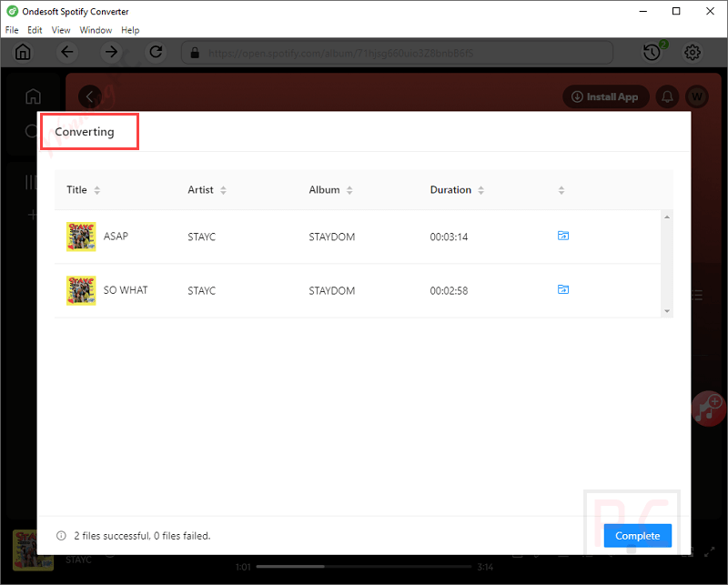728x585 pixels.
Task: Maximize the Ondesoft window
Action: [x=676, y=11]
